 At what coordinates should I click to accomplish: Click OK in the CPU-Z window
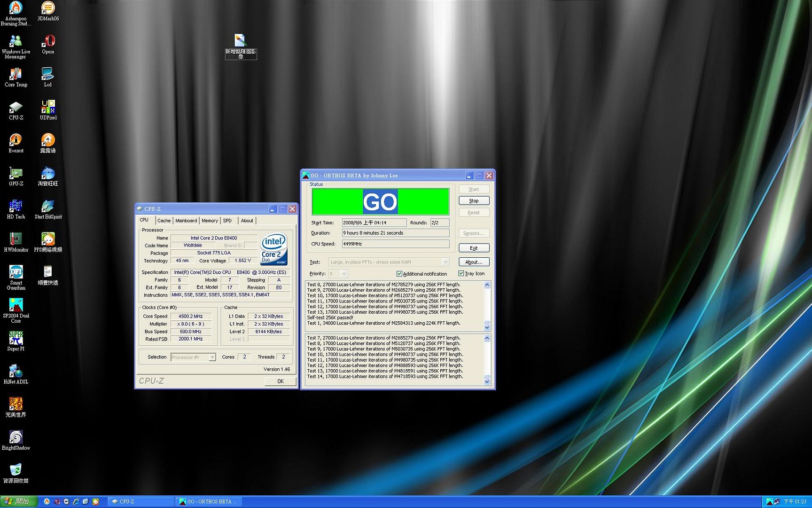[281, 381]
